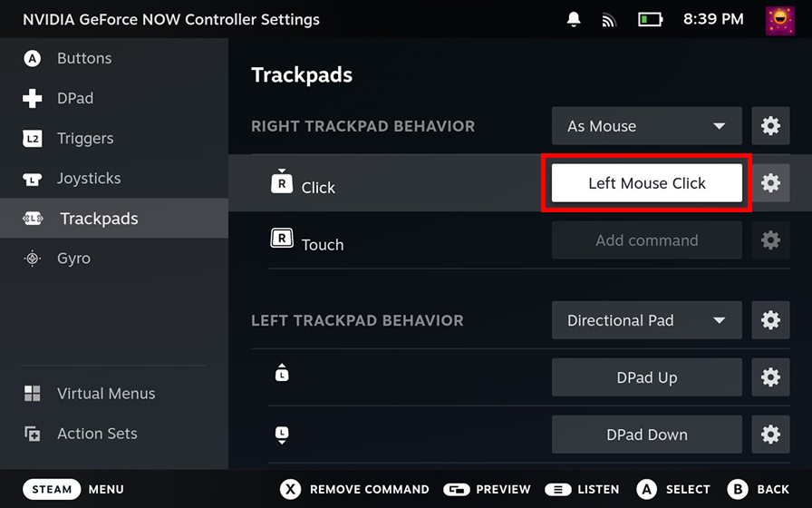812x508 pixels.
Task: Expand the As Mouse behavior dropdown
Action: (x=646, y=126)
